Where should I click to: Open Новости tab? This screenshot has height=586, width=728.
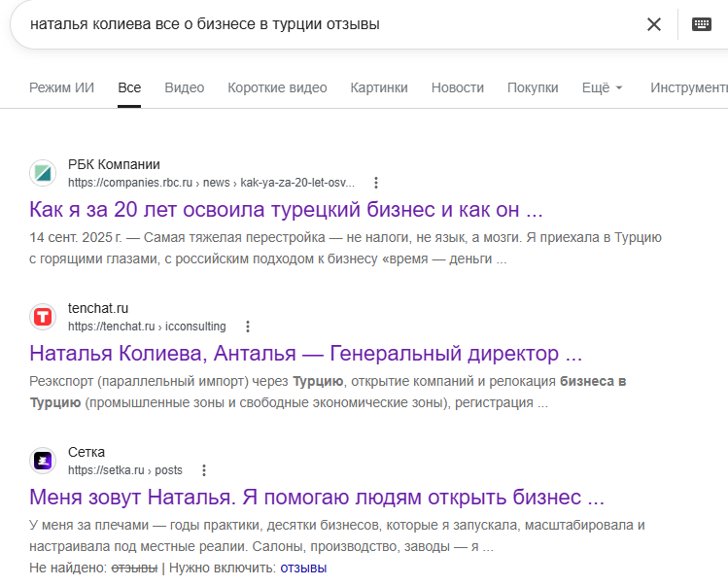point(458,87)
